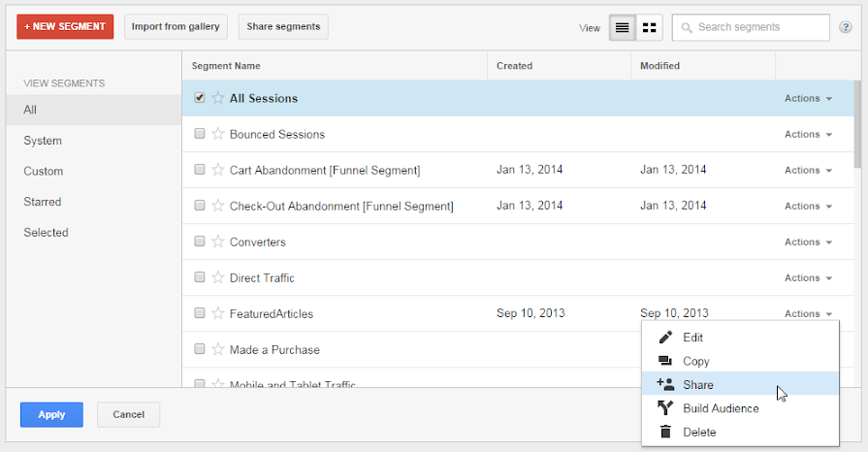Screen dimensions: 868x452
Task: Uncheck the All Sessions checkbox
Action: 200,98
